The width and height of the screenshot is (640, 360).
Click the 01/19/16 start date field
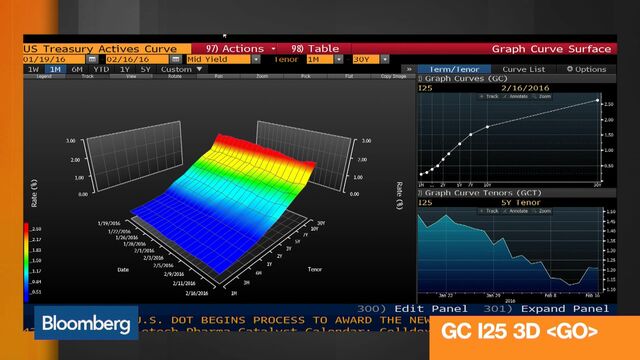(54, 60)
